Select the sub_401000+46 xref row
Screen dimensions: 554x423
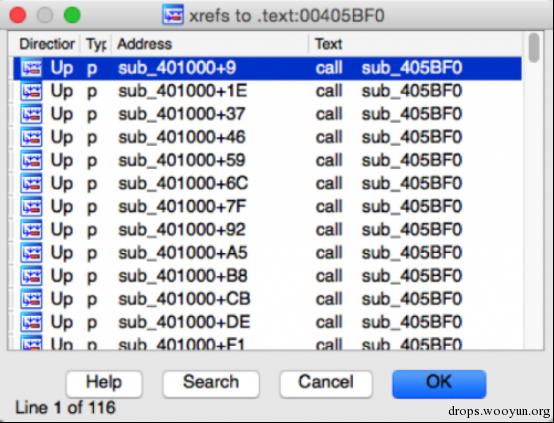tap(267, 137)
